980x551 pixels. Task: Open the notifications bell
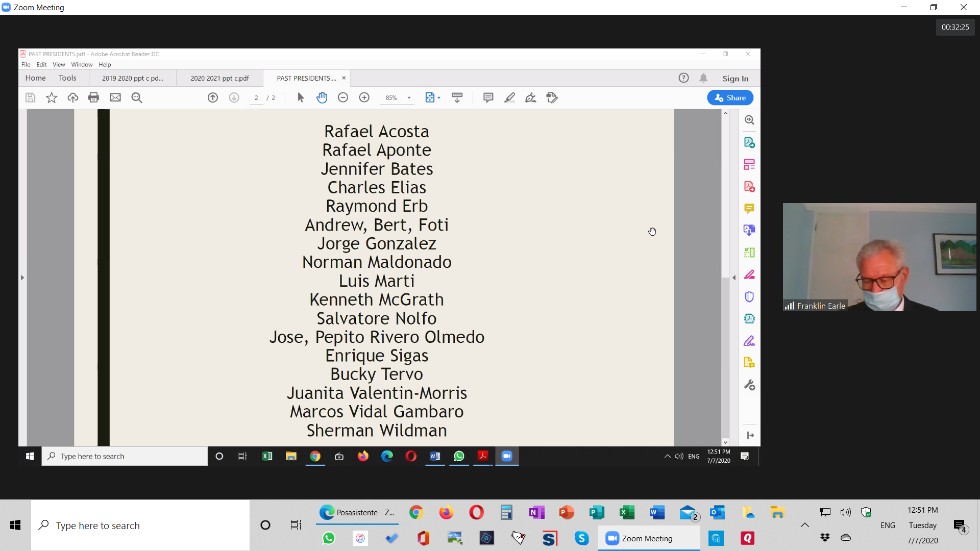coord(703,78)
